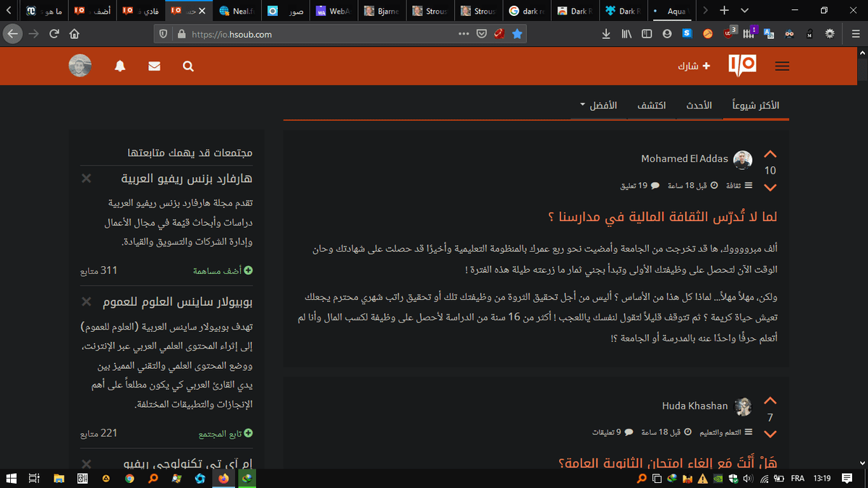Go back with browser back arrow
This screenshot has width=868, height=488.
pyautogui.click(x=14, y=33)
